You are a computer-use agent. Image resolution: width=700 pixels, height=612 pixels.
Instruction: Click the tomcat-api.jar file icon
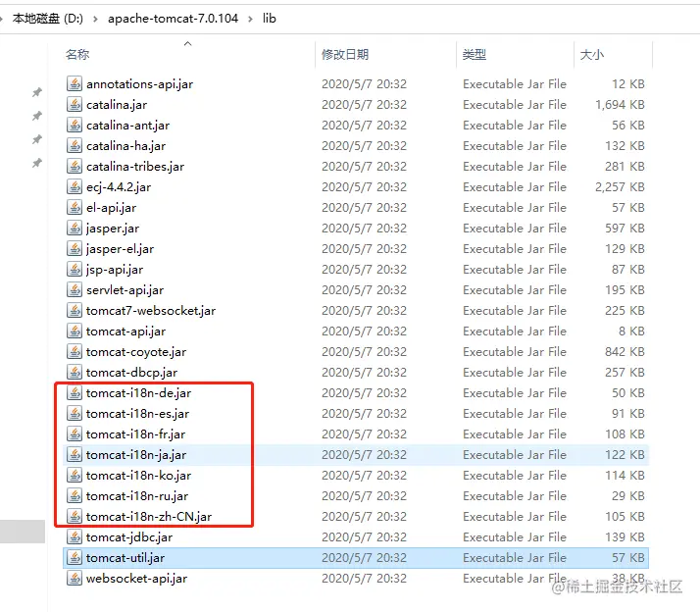pos(75,331)
